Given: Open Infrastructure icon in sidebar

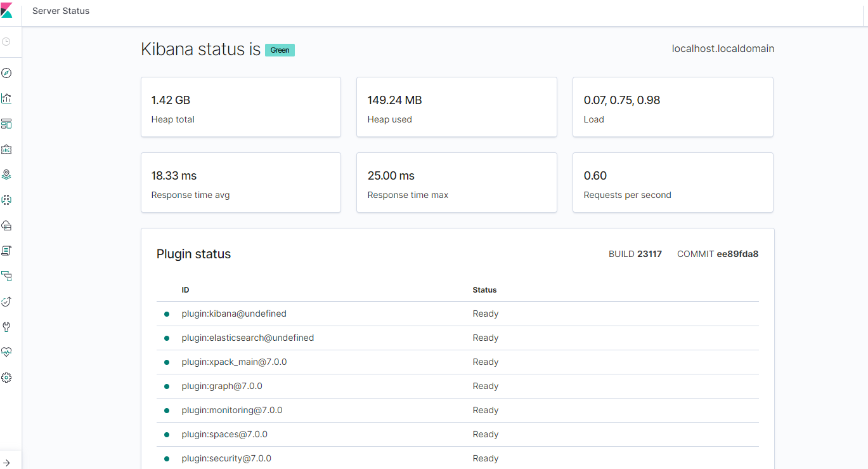Looking at the screenshot, I should pos(6,225).
